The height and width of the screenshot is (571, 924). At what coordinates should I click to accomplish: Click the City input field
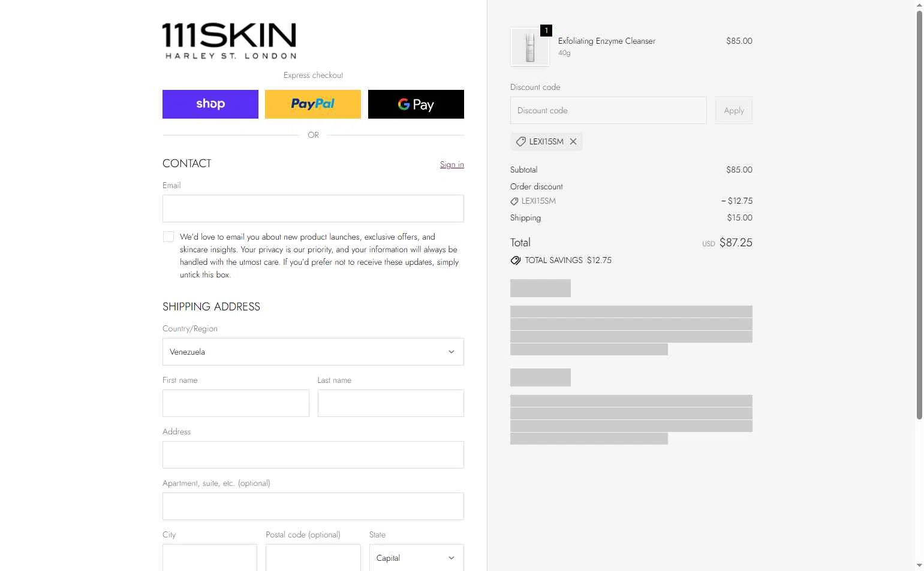[210, 557]
